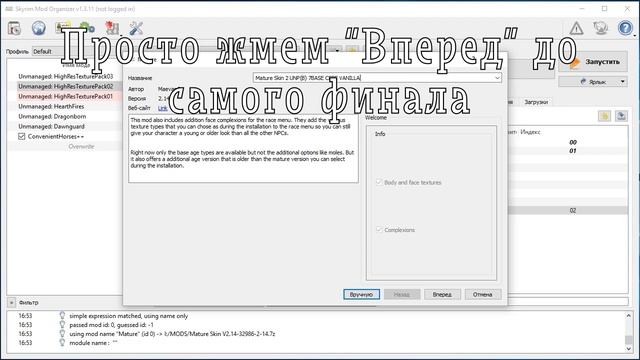This screenshot has width=640, height=360.
Task: Open the Nexus globe browser icon
Action: click(39, 28)
